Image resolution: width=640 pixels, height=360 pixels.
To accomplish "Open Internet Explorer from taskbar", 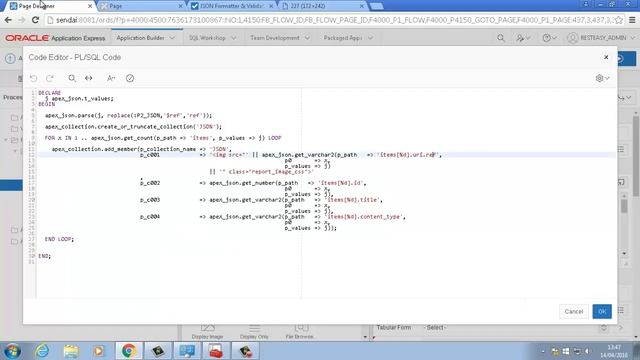I will pyautogui.click(x=42, y=351).
